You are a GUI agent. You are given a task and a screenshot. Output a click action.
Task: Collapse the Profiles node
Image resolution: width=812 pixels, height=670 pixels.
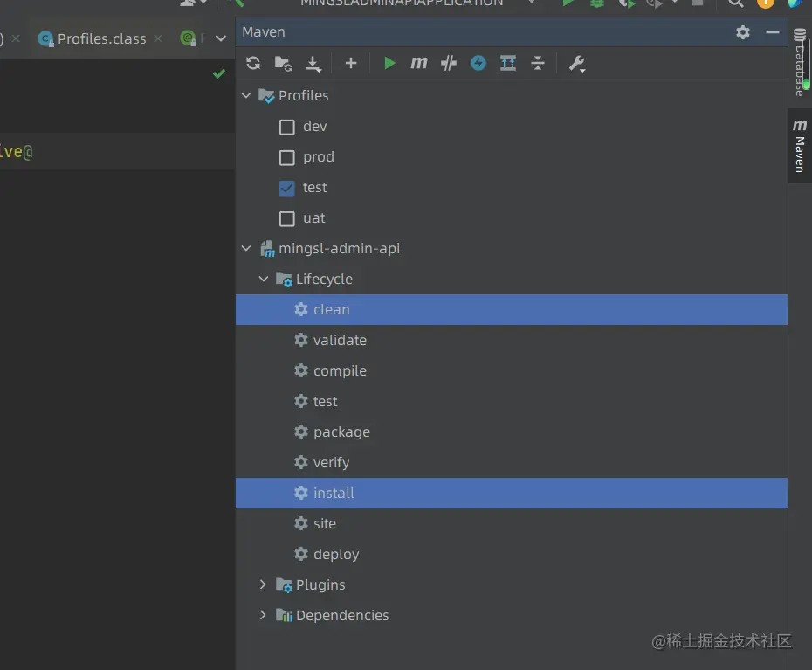pyautogui.click(x=246, y=95)
